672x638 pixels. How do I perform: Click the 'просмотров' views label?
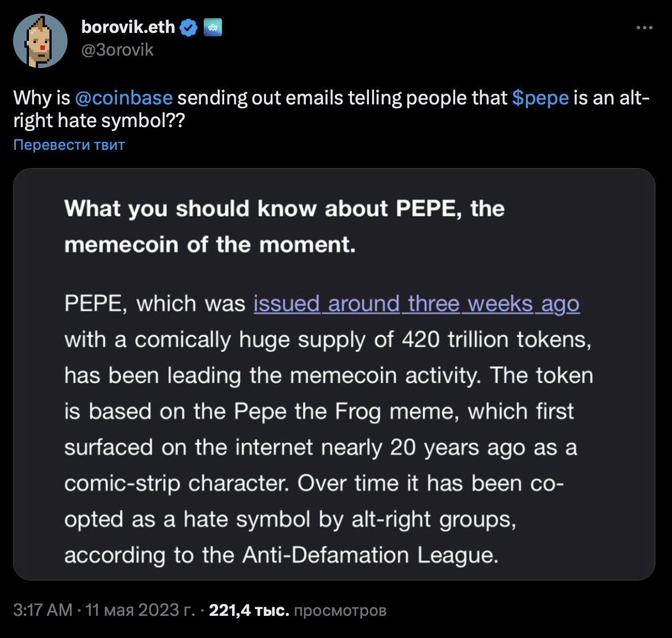pyautogui.click(x=340, y=610)
